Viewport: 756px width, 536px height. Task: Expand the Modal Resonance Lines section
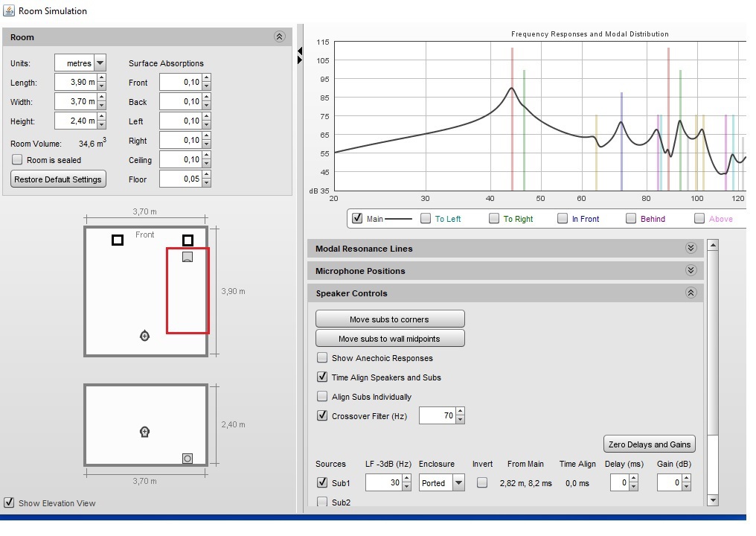click(691, 249)
